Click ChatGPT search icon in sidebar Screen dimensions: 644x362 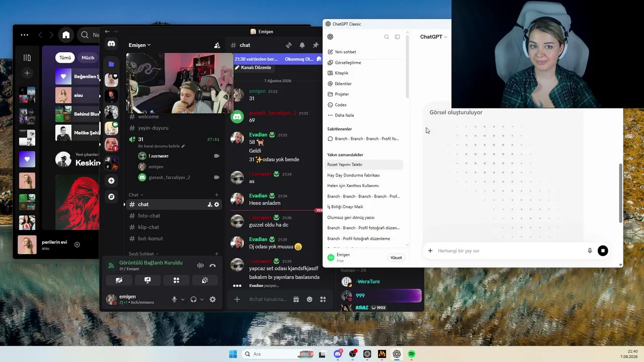[x=386, y=37]
